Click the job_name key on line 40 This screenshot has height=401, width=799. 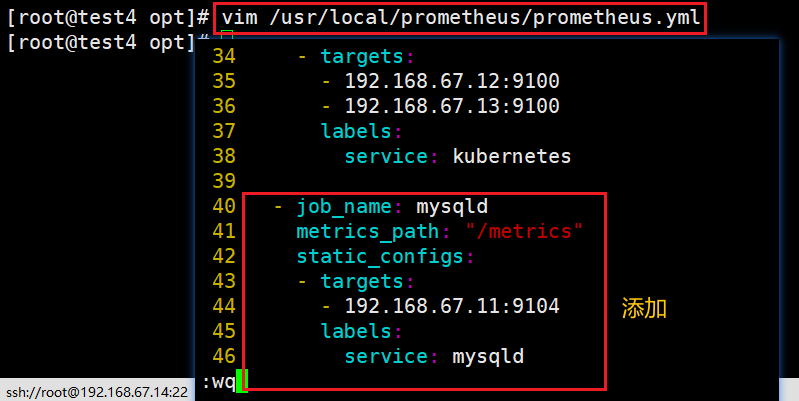tap(344, 207)
